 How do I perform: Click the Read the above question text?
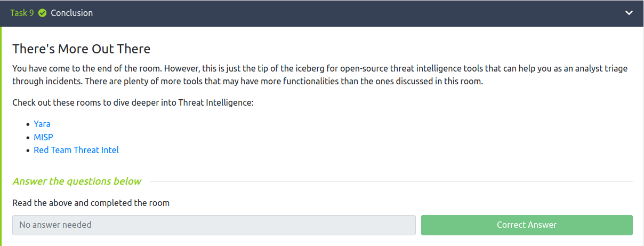91,203
